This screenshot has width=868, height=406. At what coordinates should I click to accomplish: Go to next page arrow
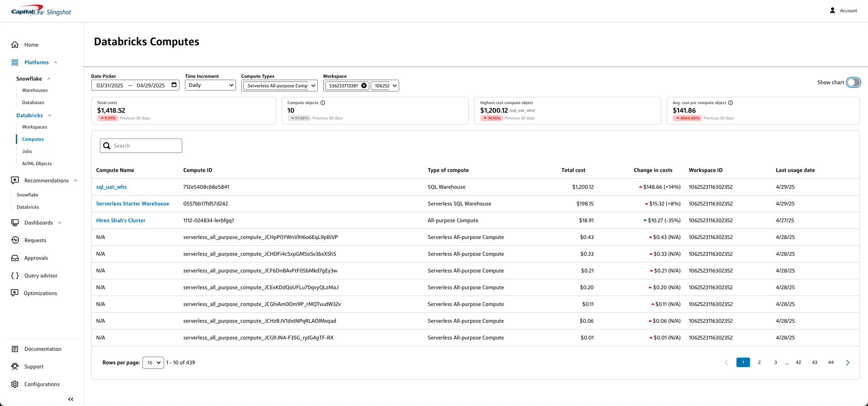tap(848, 363)
